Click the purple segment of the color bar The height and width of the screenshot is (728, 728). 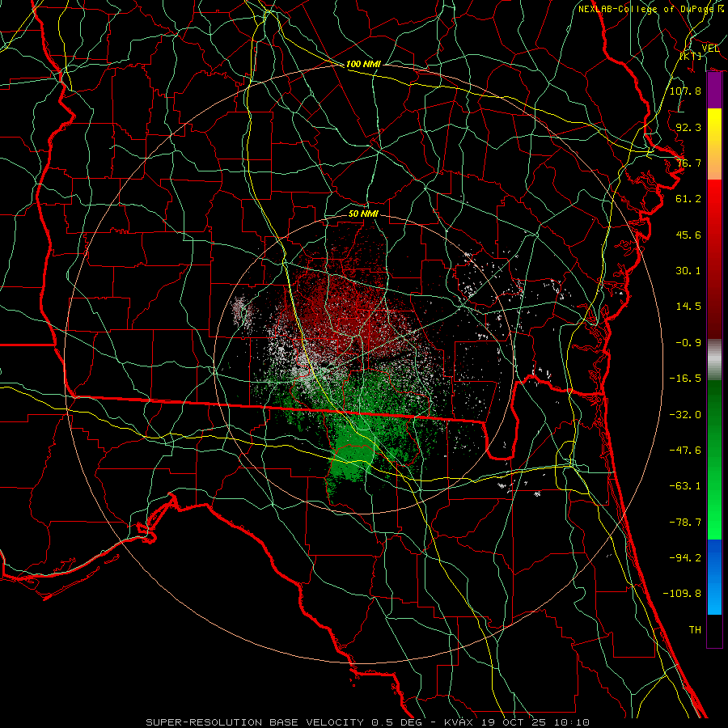(714, 91)
